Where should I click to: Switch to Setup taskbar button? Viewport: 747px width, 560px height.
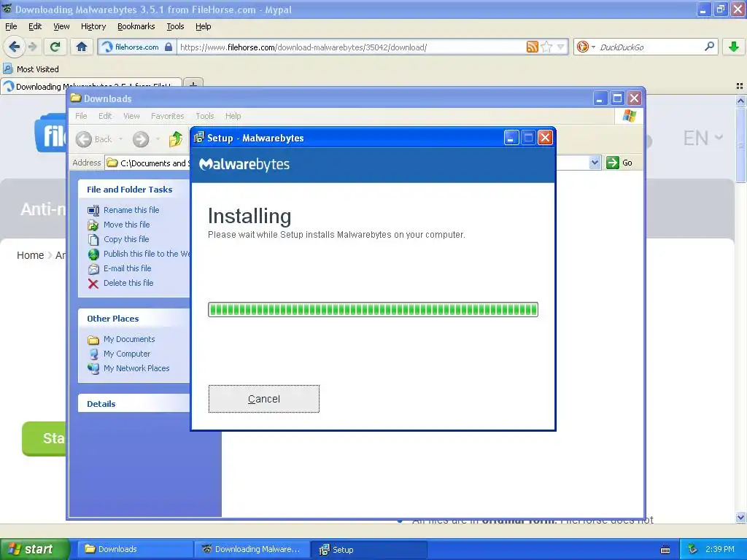click(368, 549)
